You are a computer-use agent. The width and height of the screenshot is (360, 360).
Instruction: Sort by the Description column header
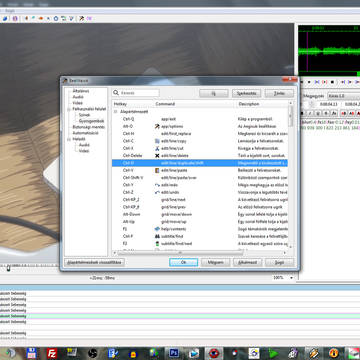coord(262,104)
